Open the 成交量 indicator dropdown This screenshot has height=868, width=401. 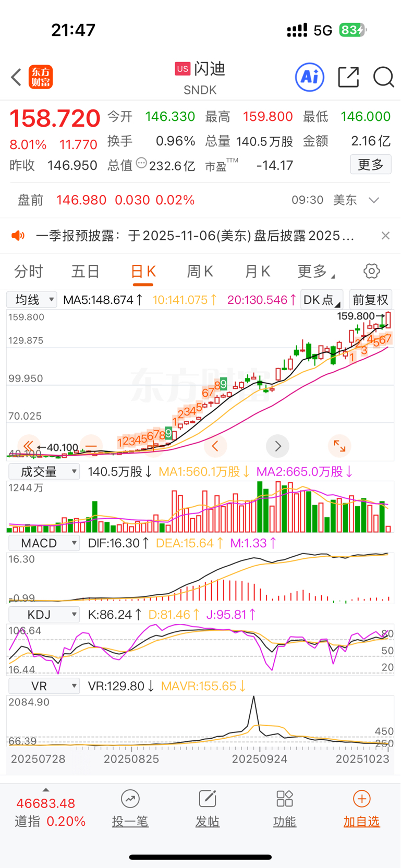[x=44, y=472]
